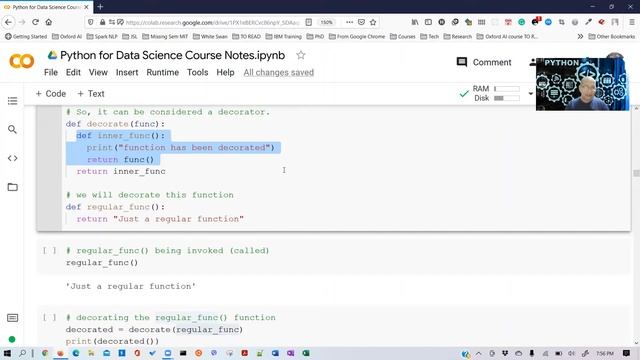Open the Runtime menu
The height and width of the screenshot is (360, 640).
click(162, 72)
